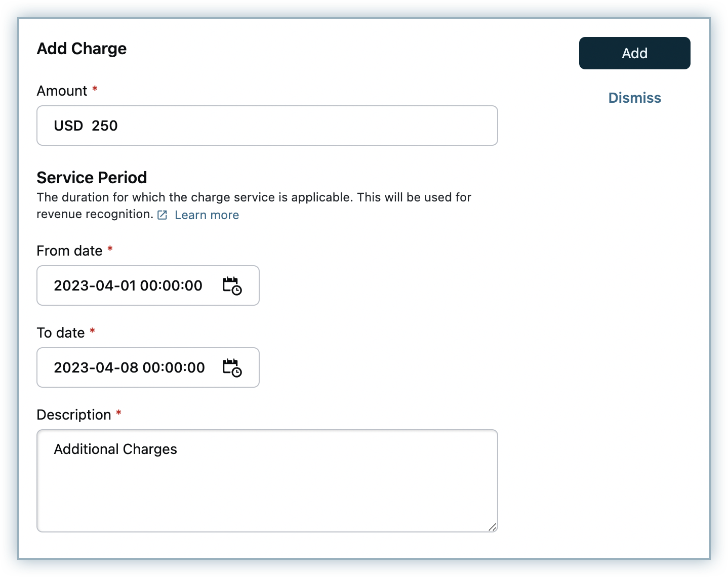Focus the To date 2023-04-08 field
The height and width of the screenshot is (577, 728).
pyautogui.click(x=129, y=367)
